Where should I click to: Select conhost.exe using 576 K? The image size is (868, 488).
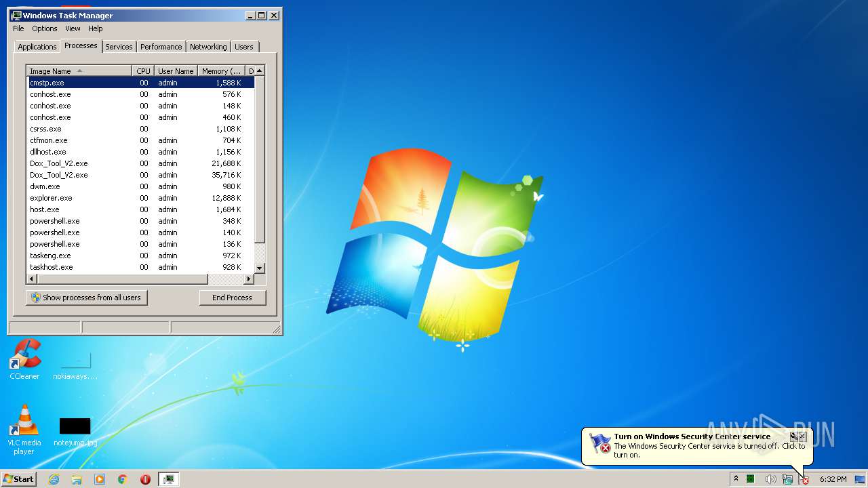[141, 94]
